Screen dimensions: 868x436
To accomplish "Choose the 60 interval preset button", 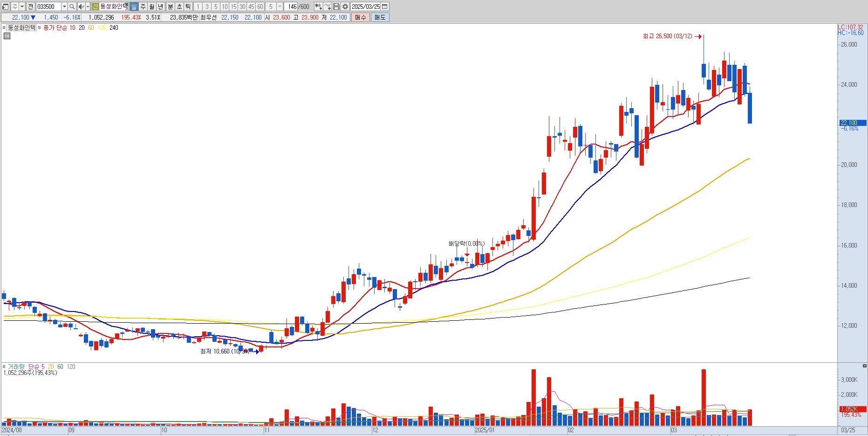I will (260, 7).
